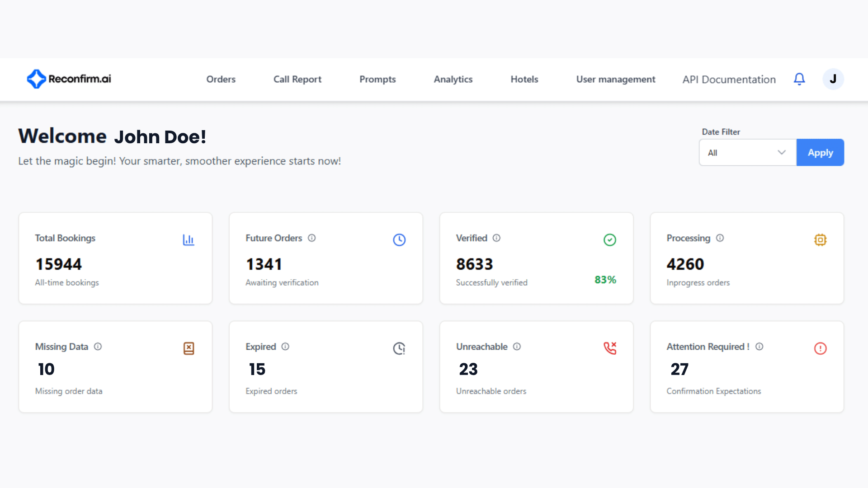Click the Expired clock alert icon
Viewport: 868px width, 488px height.
[399, 348]
